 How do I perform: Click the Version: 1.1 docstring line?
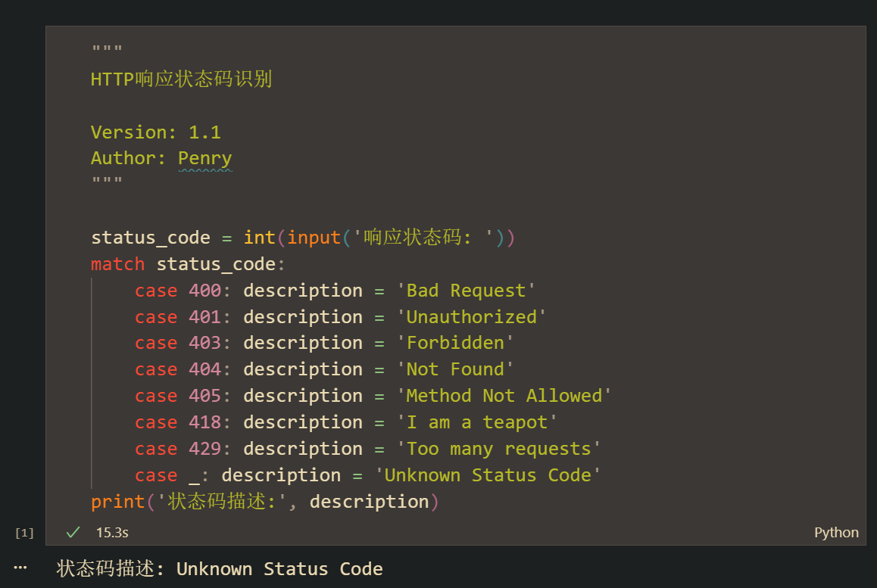point(155,132)
